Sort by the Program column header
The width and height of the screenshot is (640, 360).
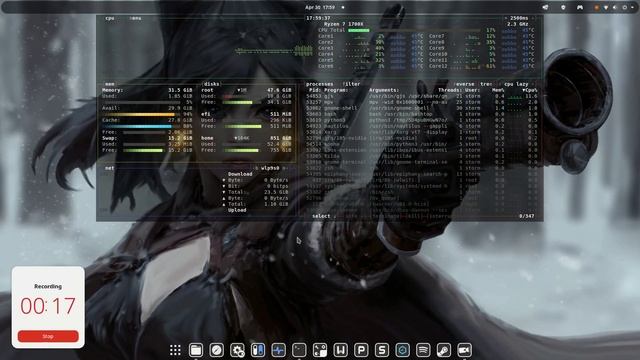[x=336, y=90]
